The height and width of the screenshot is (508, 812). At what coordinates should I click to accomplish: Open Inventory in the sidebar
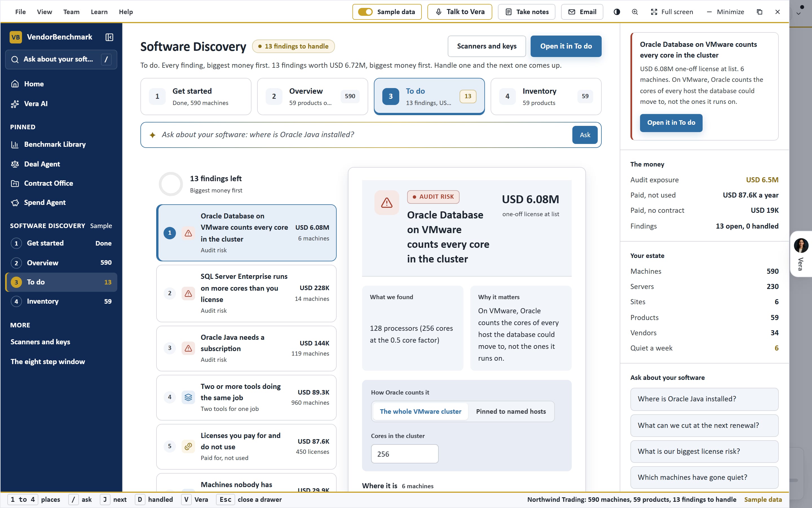pyautogui.click(x=61, y=301)
